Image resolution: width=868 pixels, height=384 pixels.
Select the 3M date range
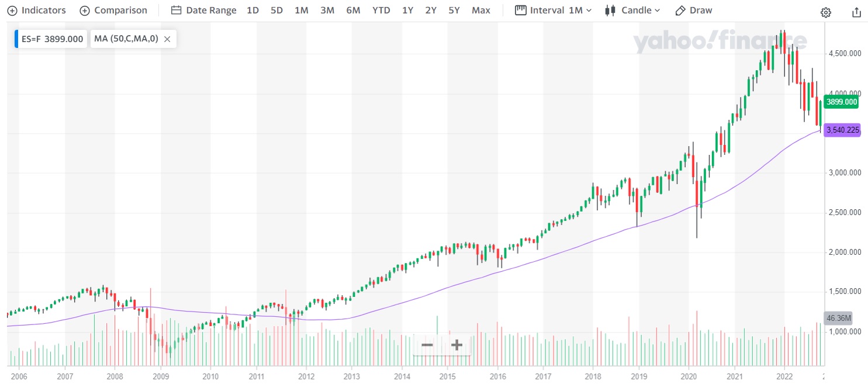[x=327, y=11]
